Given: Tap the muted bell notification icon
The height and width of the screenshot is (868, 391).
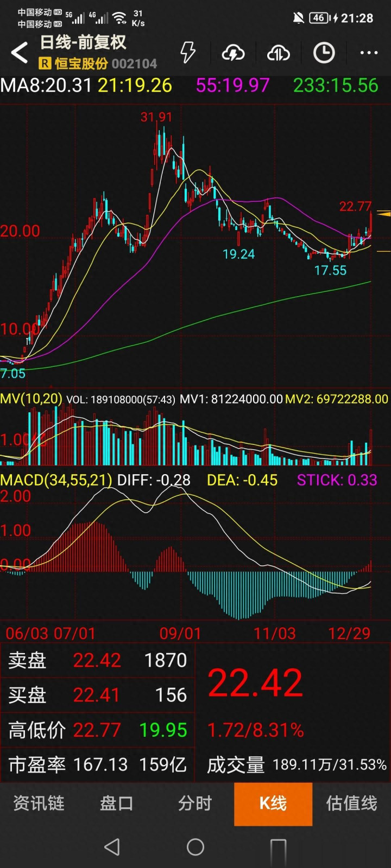Looking at the screenshot, I should [x=298, y=18].
